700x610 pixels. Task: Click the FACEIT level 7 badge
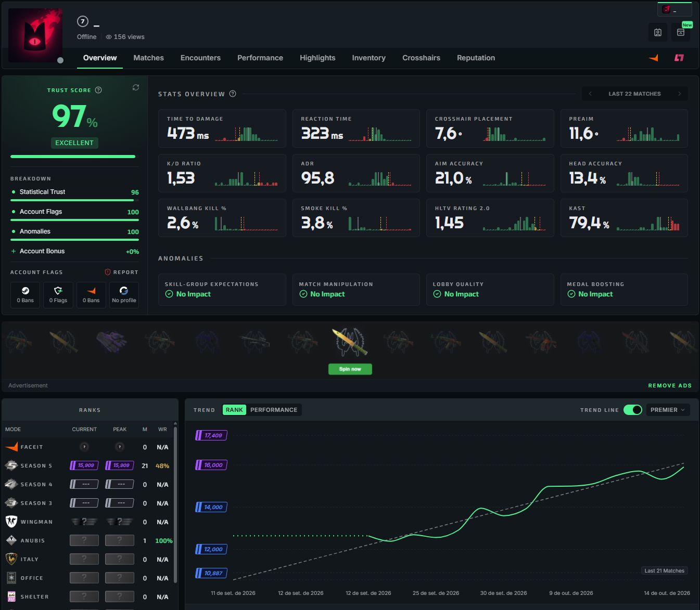tap(82, 21)
